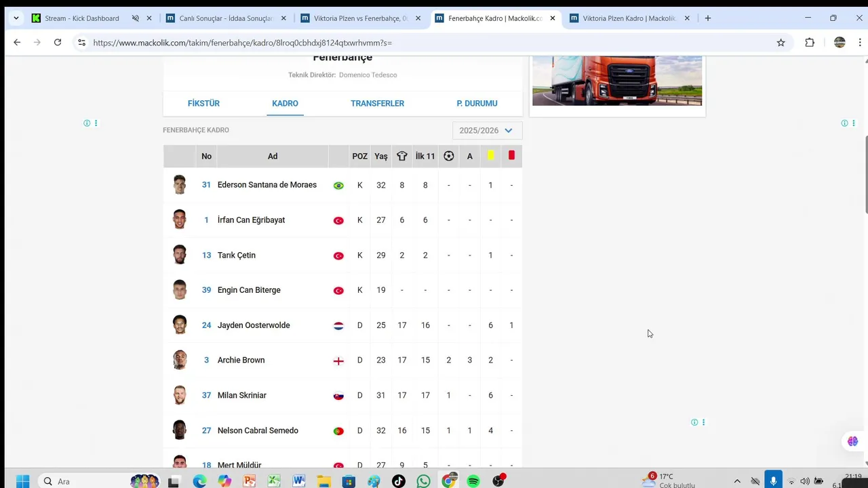Open Tarık Çetin player page
Viewport: 868px width, 488px height.
tap(236, 255)
